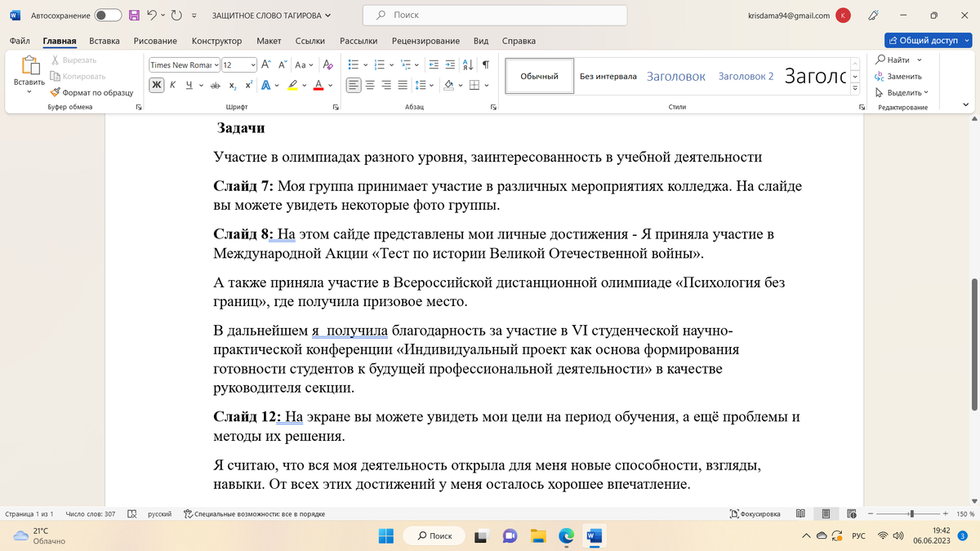Switch to Read Mode view in status bar
980x551 pixels.
(800, 514)
